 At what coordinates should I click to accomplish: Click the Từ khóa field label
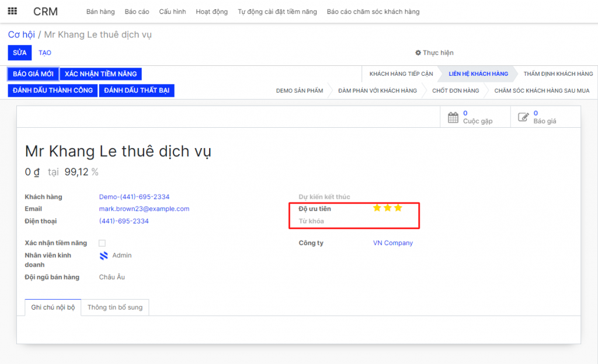coord(311,221)
